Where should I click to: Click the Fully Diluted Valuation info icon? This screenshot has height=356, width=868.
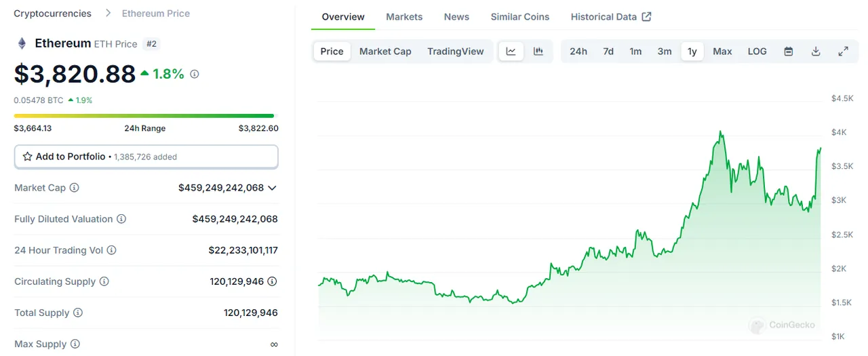[x=121, y=219]
